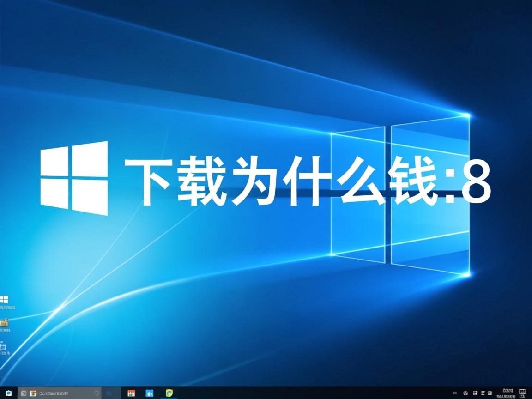The width and height of the screenshot is (532, 399).
Task: Open the Action Center from the tray
Action: (x=522, y=393)
